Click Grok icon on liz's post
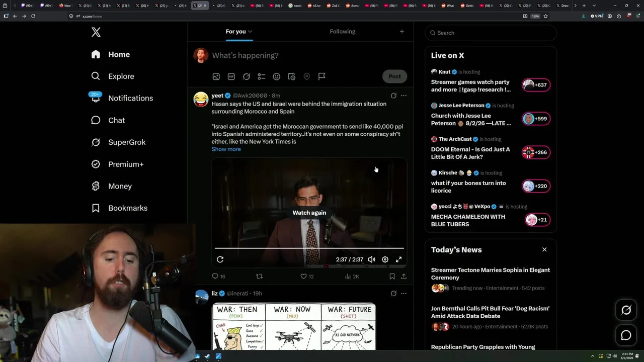The image size is (644, 362). point(393,294)
